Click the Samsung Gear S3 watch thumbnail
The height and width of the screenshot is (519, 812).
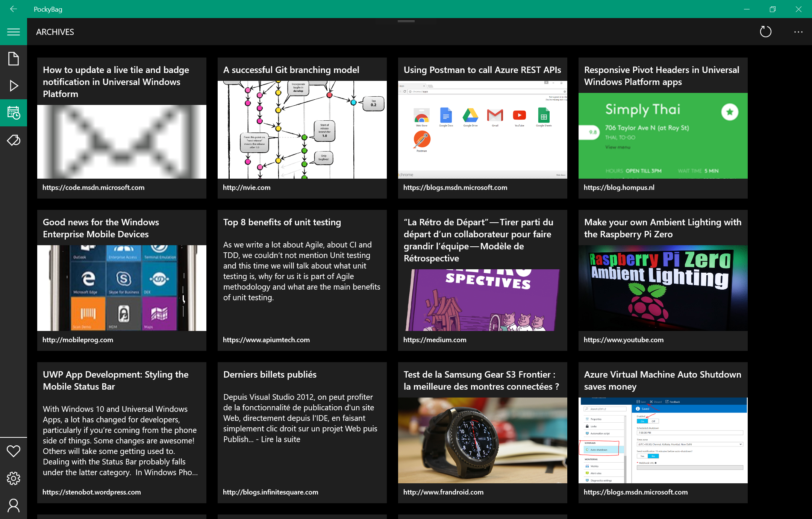[x=482, y=440]
